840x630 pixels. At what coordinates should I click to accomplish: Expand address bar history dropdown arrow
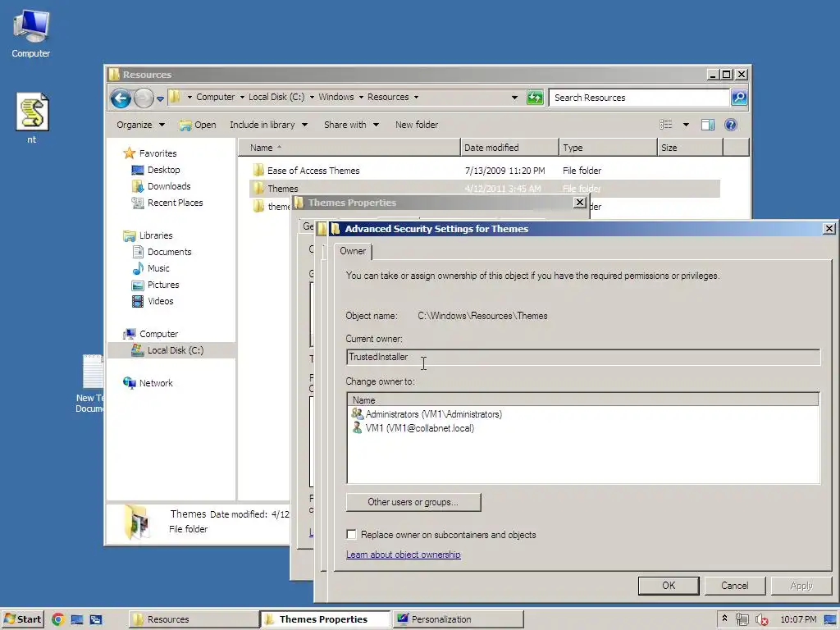(x=514, y=98)
